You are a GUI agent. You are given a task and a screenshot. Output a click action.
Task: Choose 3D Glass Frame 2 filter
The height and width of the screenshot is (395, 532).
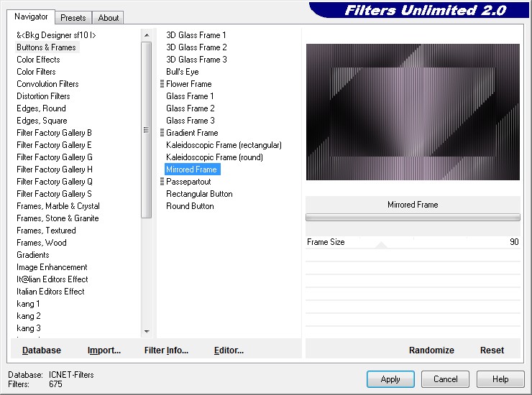pos(196,47)
